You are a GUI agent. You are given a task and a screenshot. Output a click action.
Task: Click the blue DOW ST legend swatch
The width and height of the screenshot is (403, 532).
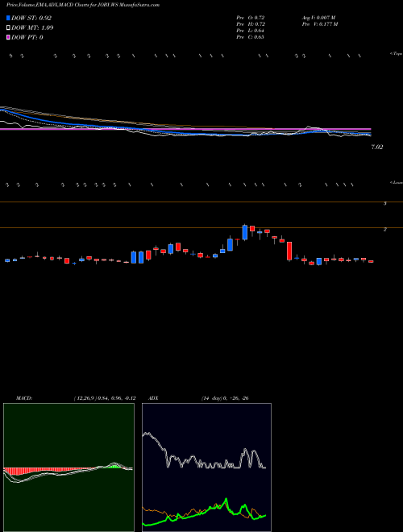pyautogui.click(x=8, y=18)
